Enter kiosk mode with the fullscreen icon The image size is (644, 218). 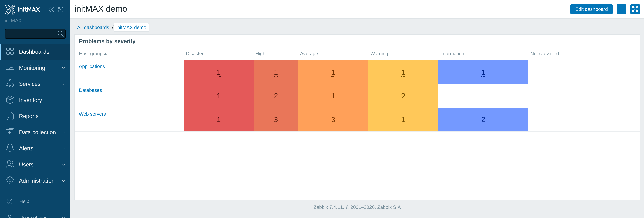(635, 9)
